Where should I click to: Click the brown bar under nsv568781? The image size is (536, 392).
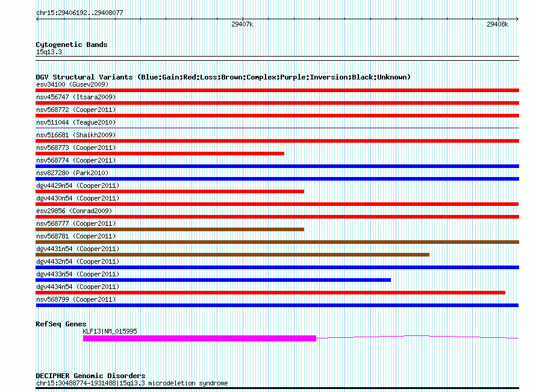(x=277, y=242)
